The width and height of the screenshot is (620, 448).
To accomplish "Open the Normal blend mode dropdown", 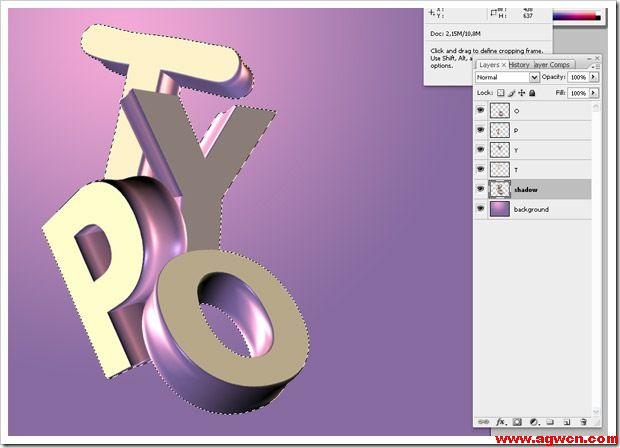I will 507,77.
